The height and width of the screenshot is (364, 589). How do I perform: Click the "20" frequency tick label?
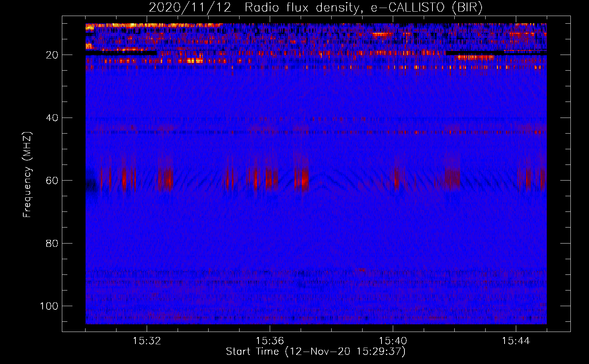point(52,55)
